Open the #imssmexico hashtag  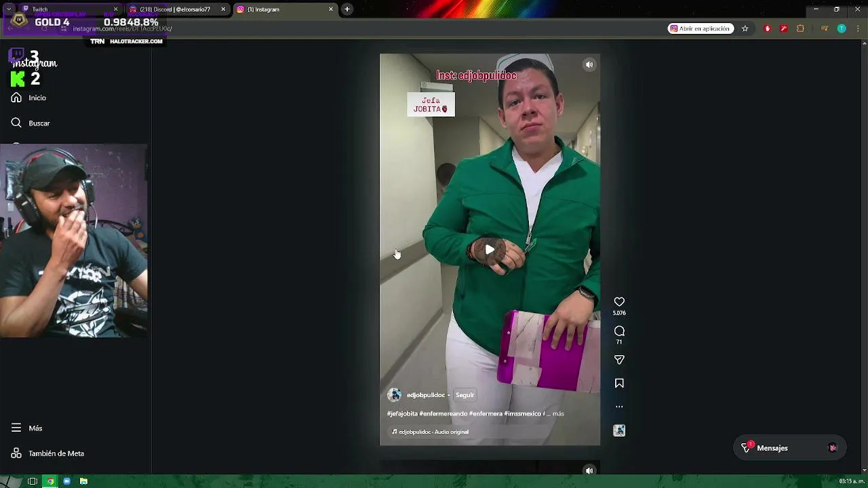[523, 413]
